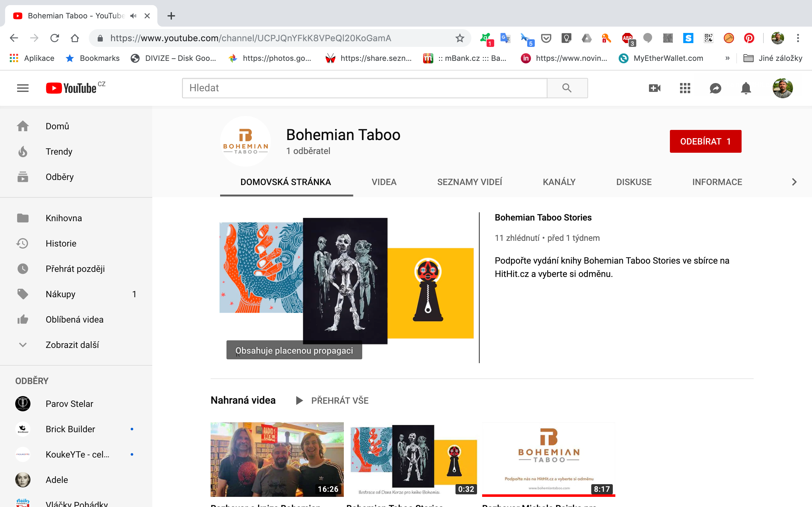Click the red ODEBÍRAT subscribe button
The height and width of the screenshot is (507, 812).
tap(705, 141)
